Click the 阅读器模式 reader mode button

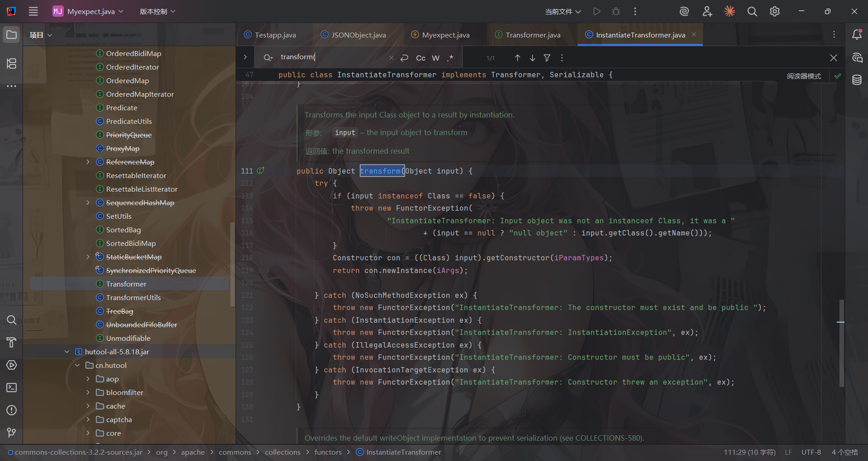803,76
